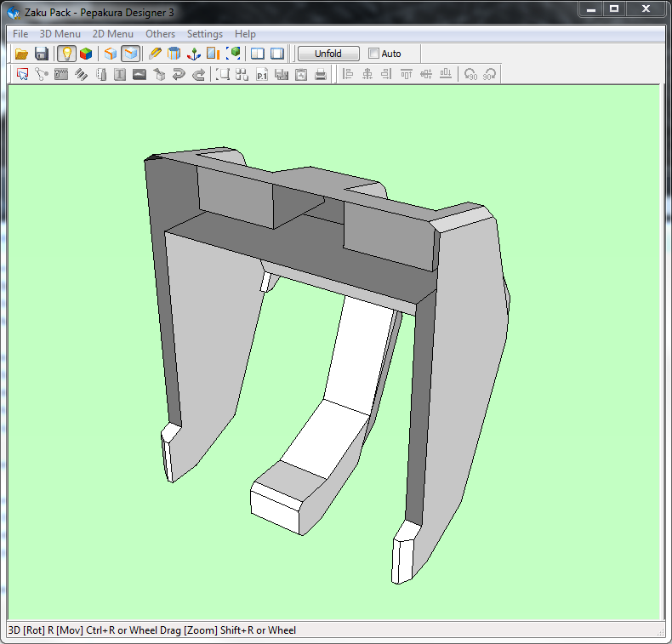
Task: Toggle the colored cube texture button
Action: pyautogui.click(x=86, y=54)
